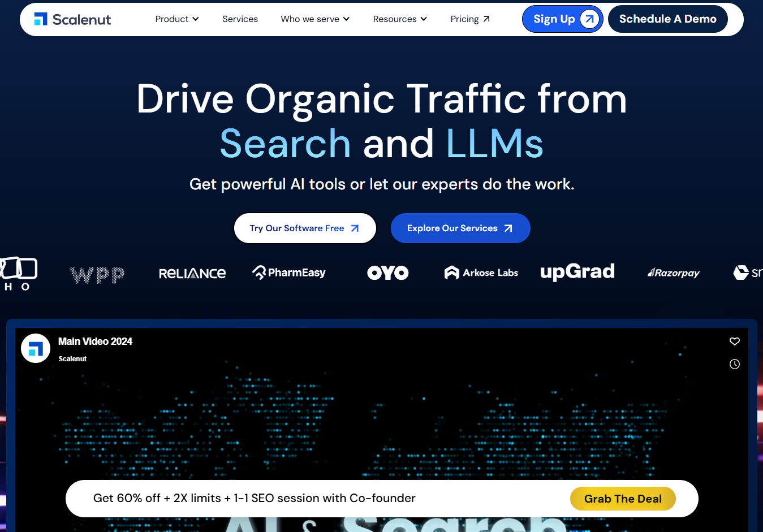Click the Arkose Labs logo
763x532 pixels.
(481, 273)
